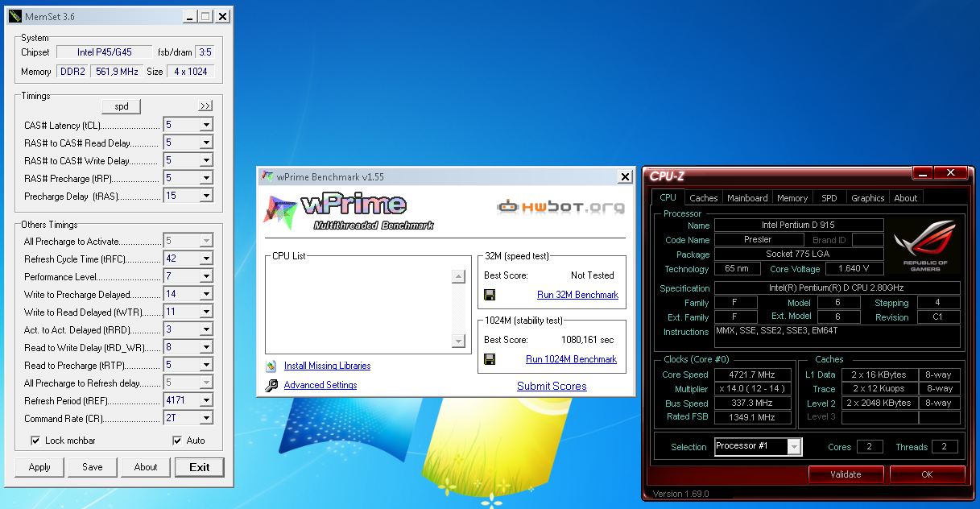The width and height of the screenshot is (980, 509).
Task: Click down arrow of CPU List scrollbar
Action: click(458, 341)
